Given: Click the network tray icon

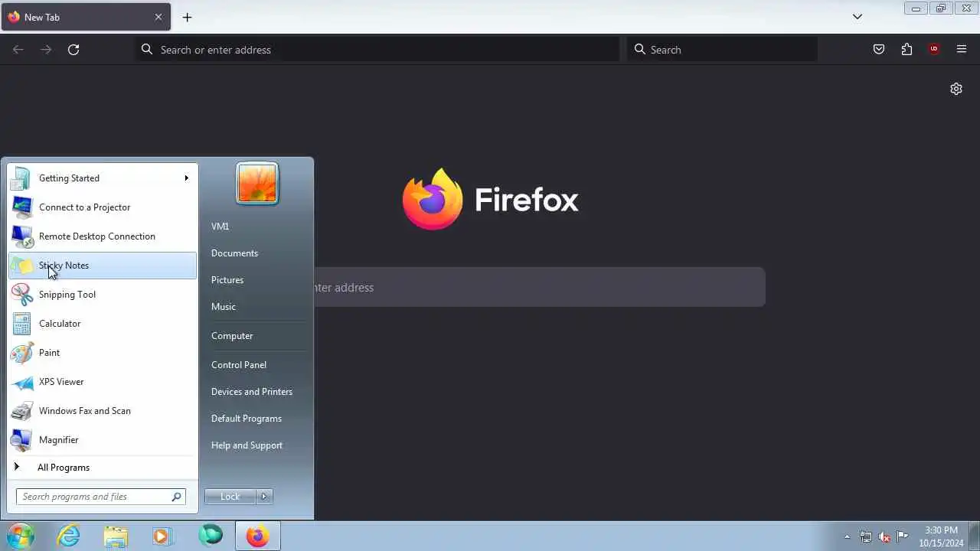Looking at the screenshot, I should point(865,536).
